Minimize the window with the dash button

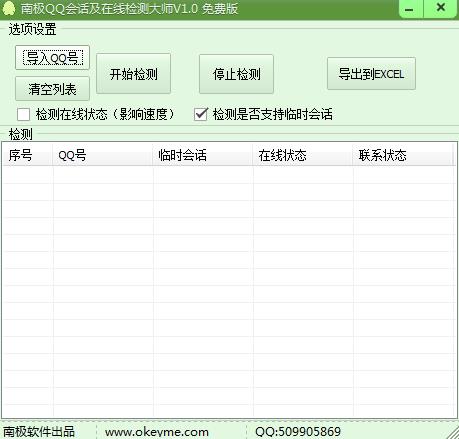coord(410,9)
